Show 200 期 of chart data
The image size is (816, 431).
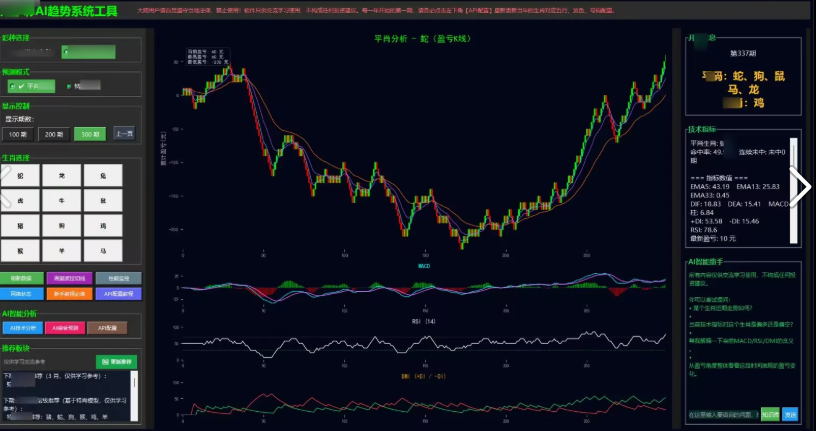click(x=54, y=133)
